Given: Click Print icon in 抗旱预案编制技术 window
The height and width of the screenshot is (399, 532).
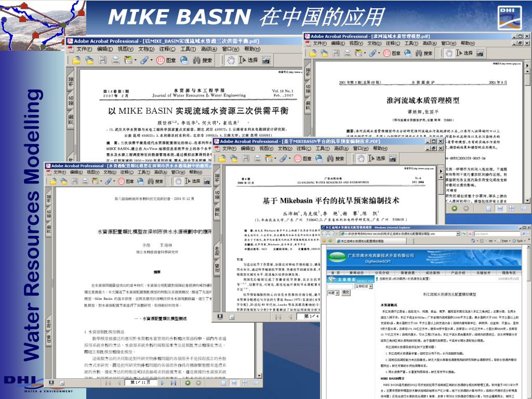Looking at the screenshot, I should [258, 158].
